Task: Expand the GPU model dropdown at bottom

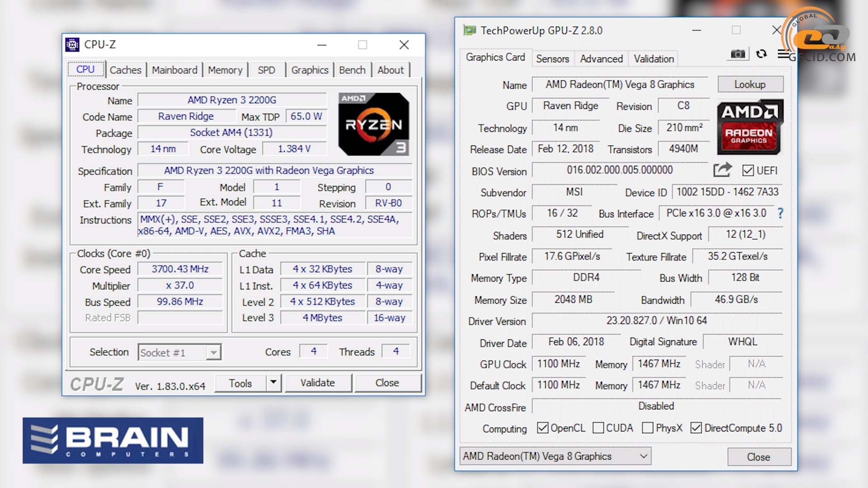Action: tap(643, 456)
